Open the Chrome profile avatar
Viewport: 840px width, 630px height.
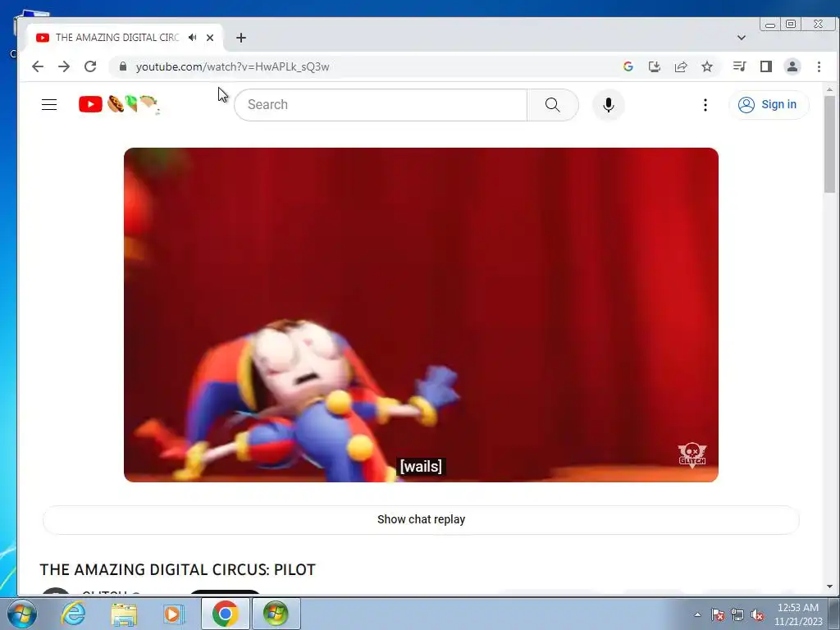coord(792,66)
